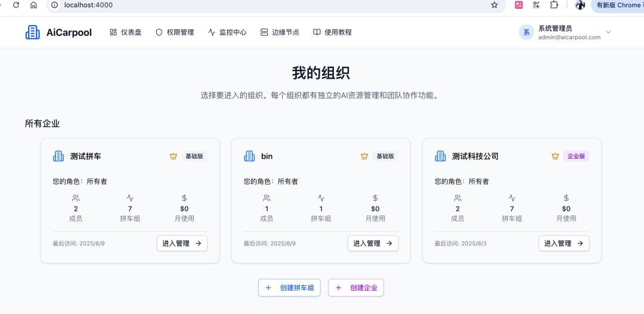
Task: Click the 创建企业 button
Action: (356, 288)
